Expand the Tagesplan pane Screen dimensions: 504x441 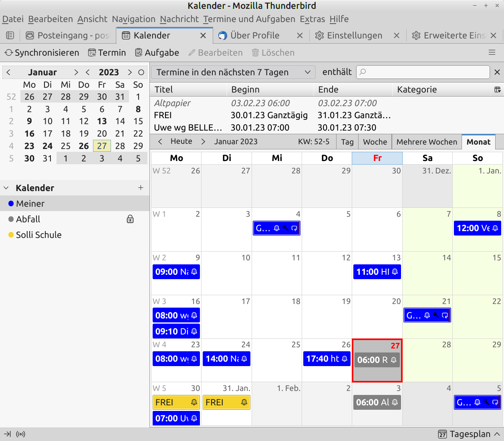(x=497, y=434)
